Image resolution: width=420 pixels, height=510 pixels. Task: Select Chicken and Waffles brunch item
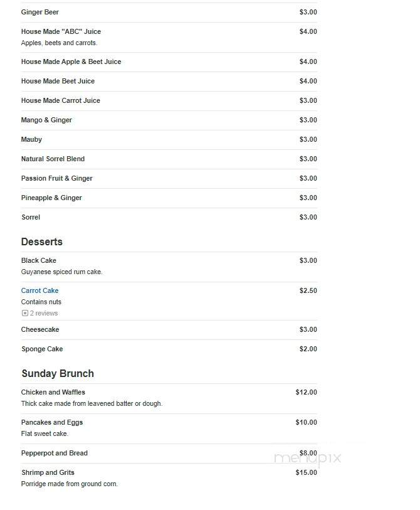53,392
